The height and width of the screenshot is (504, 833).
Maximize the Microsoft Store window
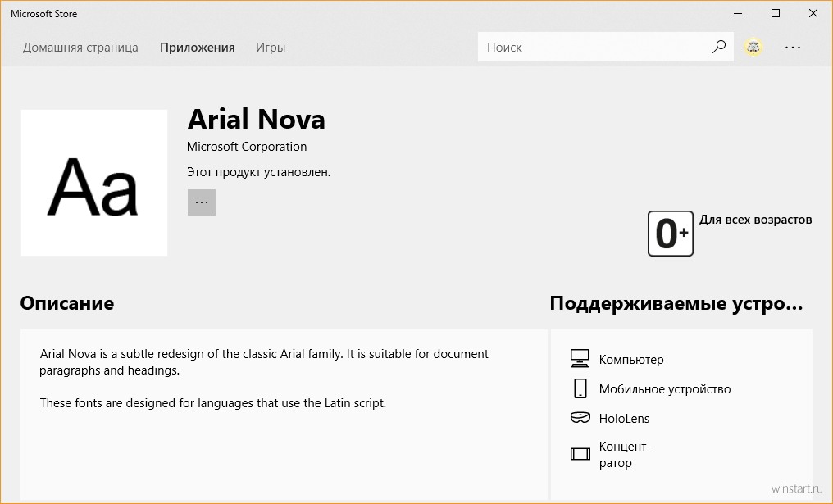[x=776, y=13]
